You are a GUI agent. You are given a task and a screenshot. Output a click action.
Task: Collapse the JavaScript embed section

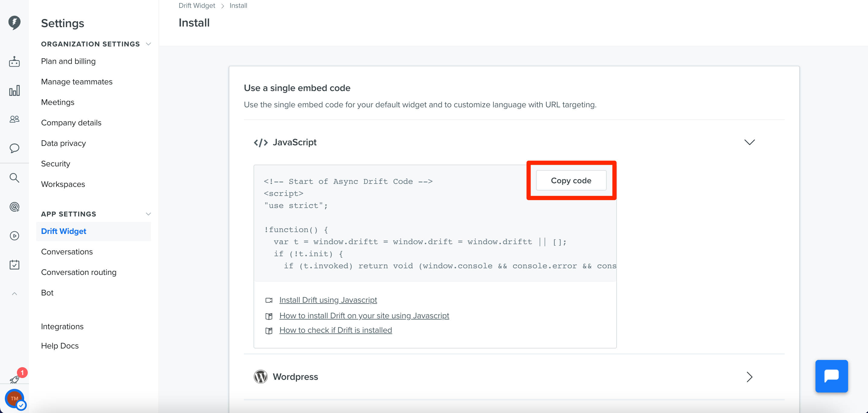click(x=749, y=142)
